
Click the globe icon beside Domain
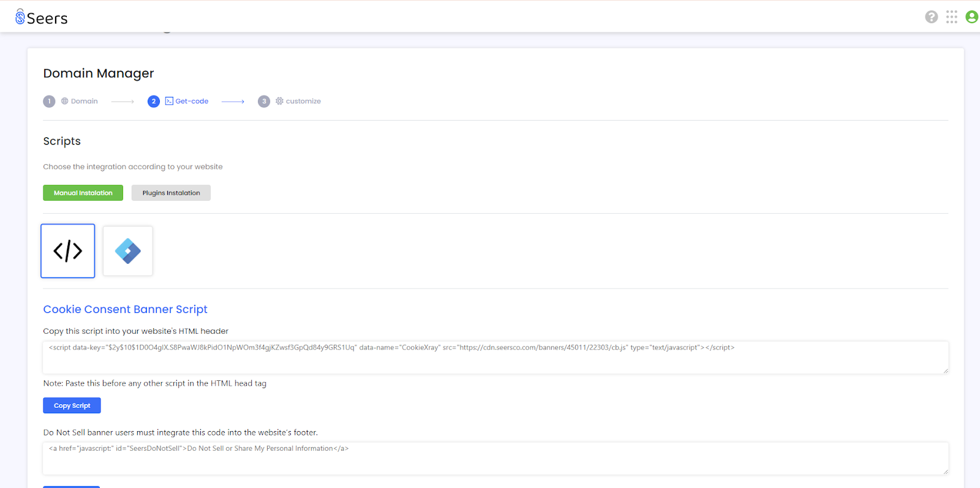pos(64,101)
